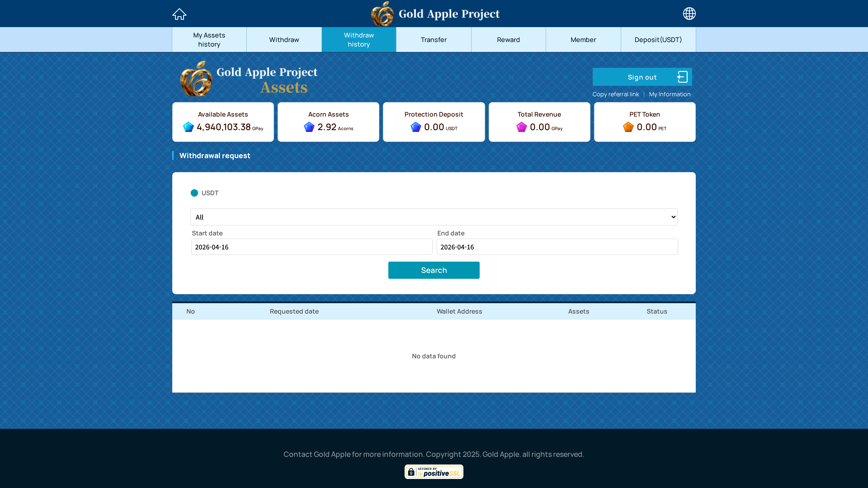Select the USDT radio option

(x=194, y=193)
